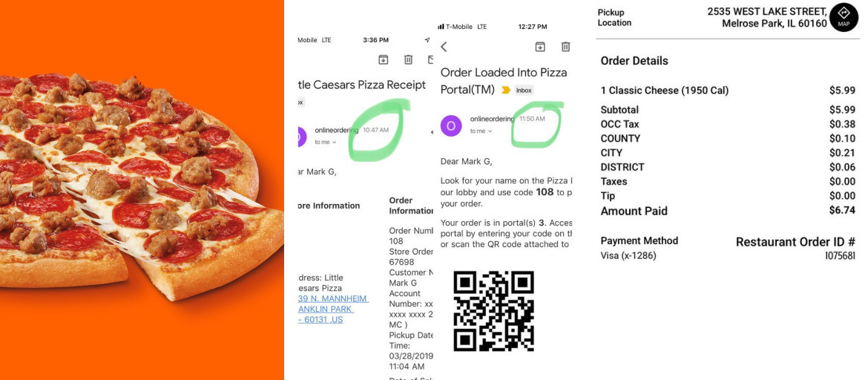Tap the back arrow in Order Loaded email
Viewport: 868px width, 380px height.
[x=444, y=47]
